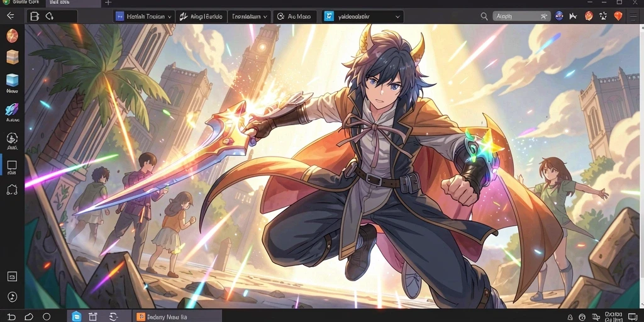Open the blue cube icon in the sidebar

pos(12,80)
